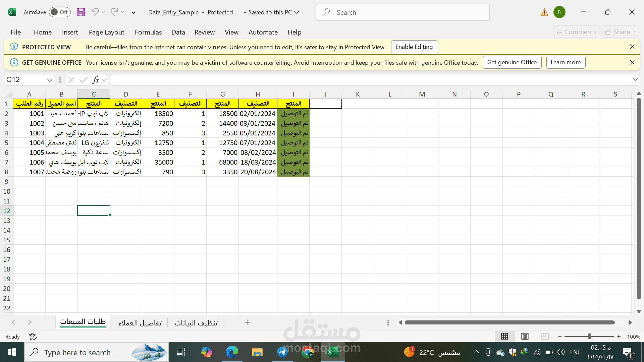Click the warning triangle icon

(x=544, y=12)
